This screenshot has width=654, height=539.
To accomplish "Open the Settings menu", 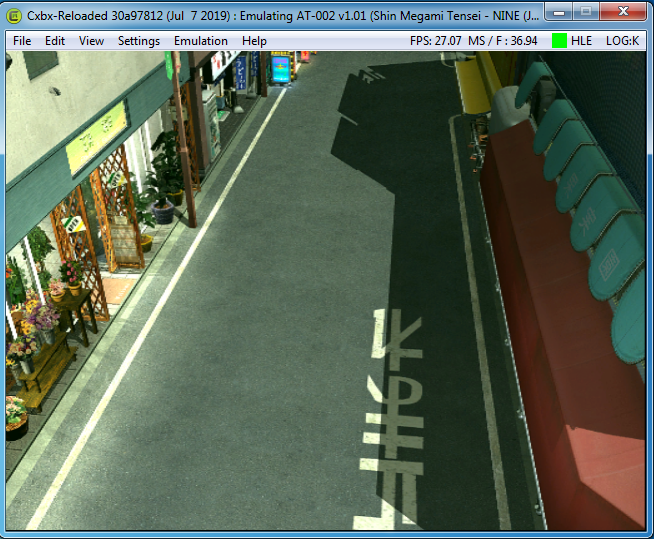I will [138, 41].
